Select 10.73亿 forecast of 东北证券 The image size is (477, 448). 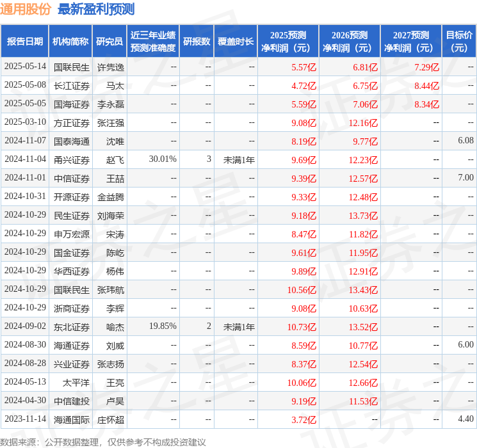[302, 327]
